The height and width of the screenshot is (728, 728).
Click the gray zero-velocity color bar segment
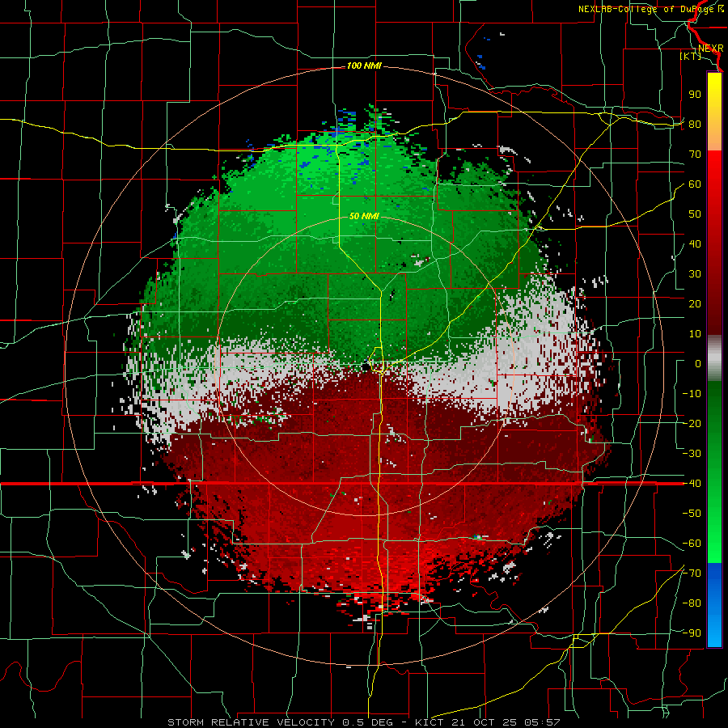pyautogui.click(x=714, y=358)
